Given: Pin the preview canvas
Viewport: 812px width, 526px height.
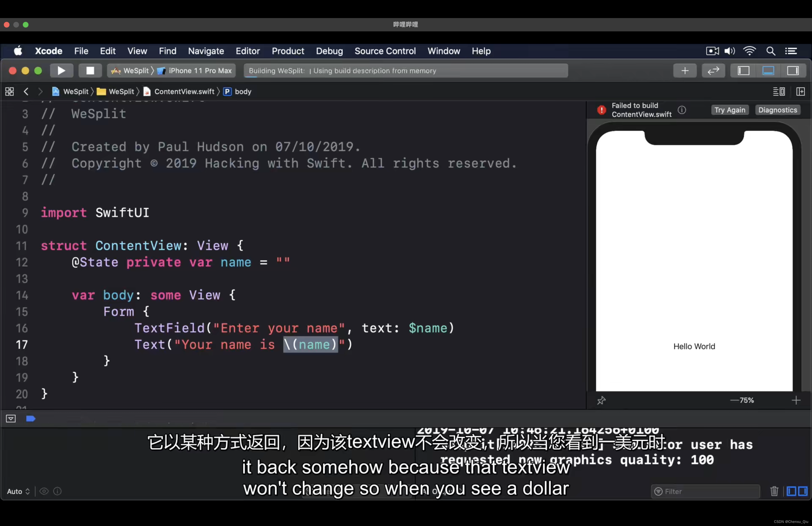Looking at the screenshot, I should pyautogui.click(x=601, y=400).
